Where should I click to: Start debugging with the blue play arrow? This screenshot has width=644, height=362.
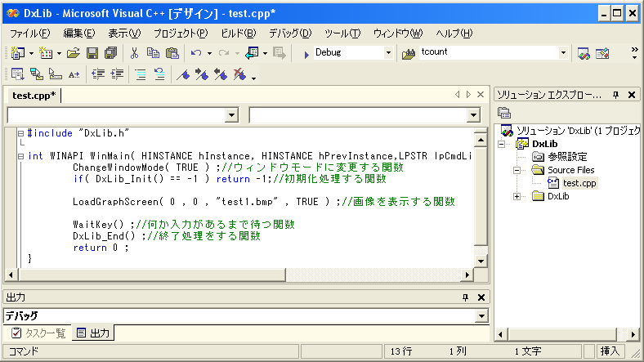coord(306,55)
